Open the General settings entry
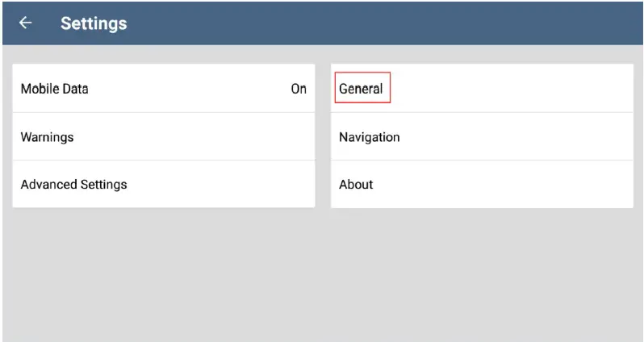 click(x=361, y=89)
